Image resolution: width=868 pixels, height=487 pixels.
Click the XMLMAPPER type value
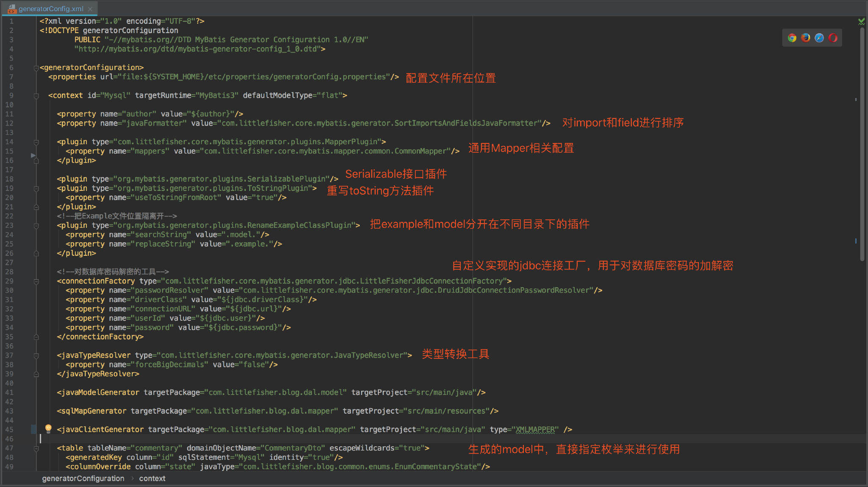[535, 429]
